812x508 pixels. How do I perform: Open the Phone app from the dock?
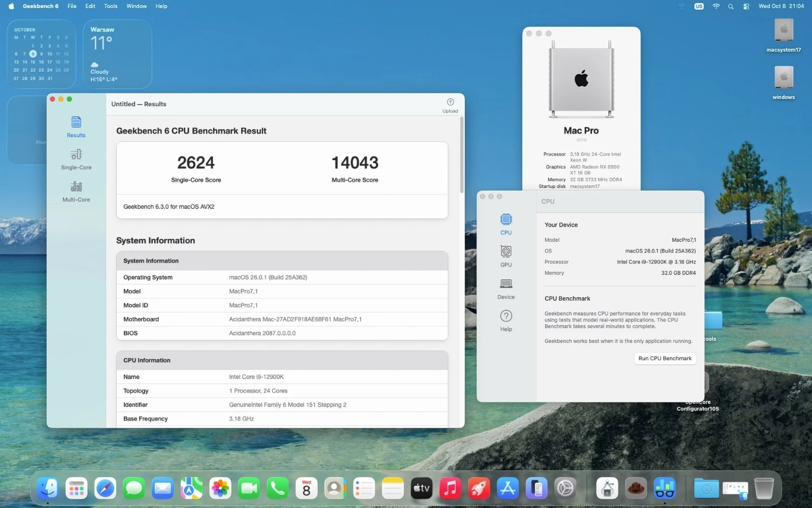(278, 489)
